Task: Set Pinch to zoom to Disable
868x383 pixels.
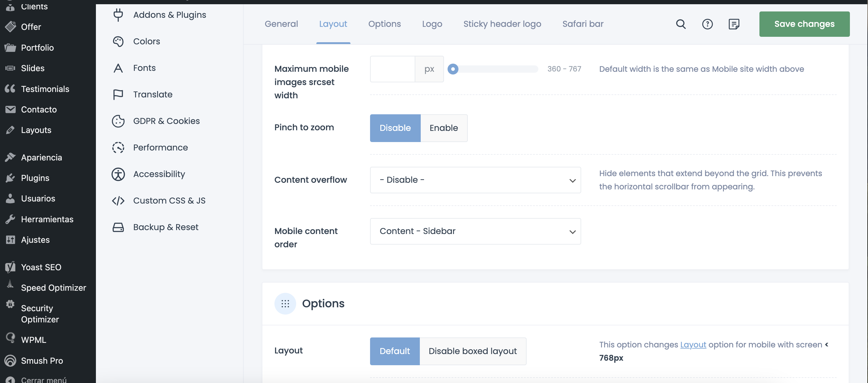Action: 395,128
